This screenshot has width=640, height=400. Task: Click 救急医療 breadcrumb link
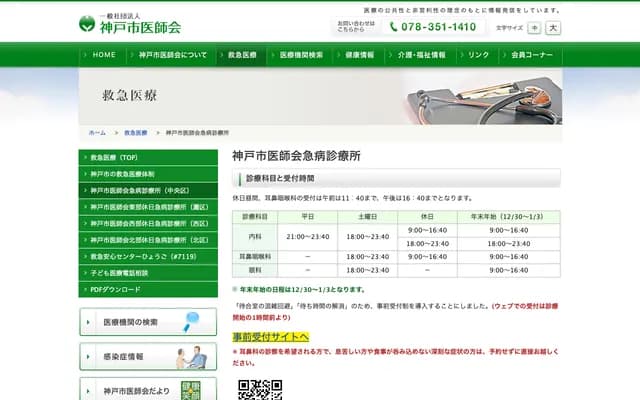click(135, 132)
